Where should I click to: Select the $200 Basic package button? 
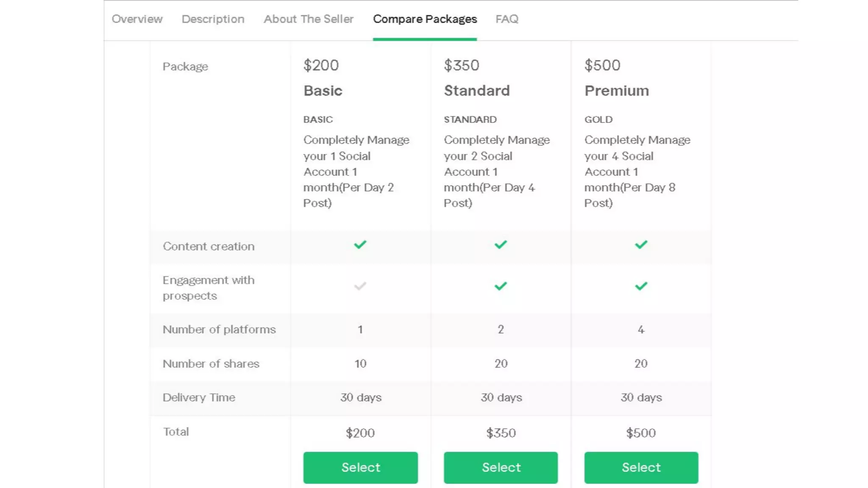360,467
